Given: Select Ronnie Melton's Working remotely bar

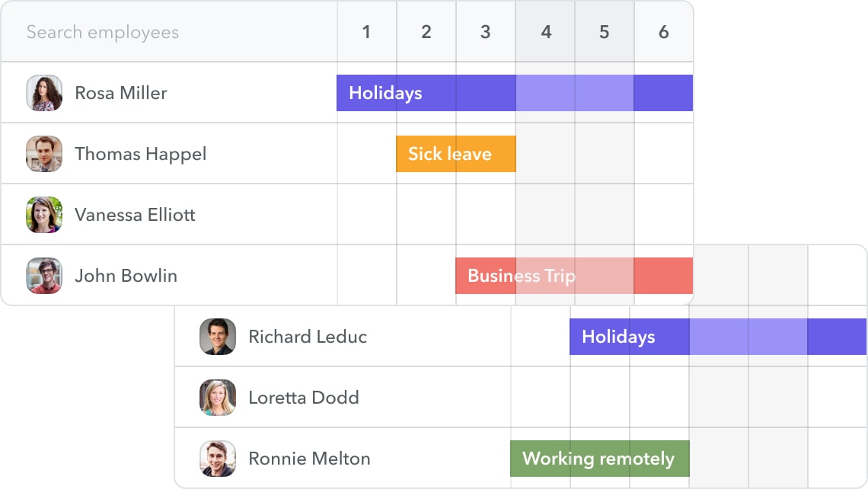Looking at the screenshot, I should (599, 458).
